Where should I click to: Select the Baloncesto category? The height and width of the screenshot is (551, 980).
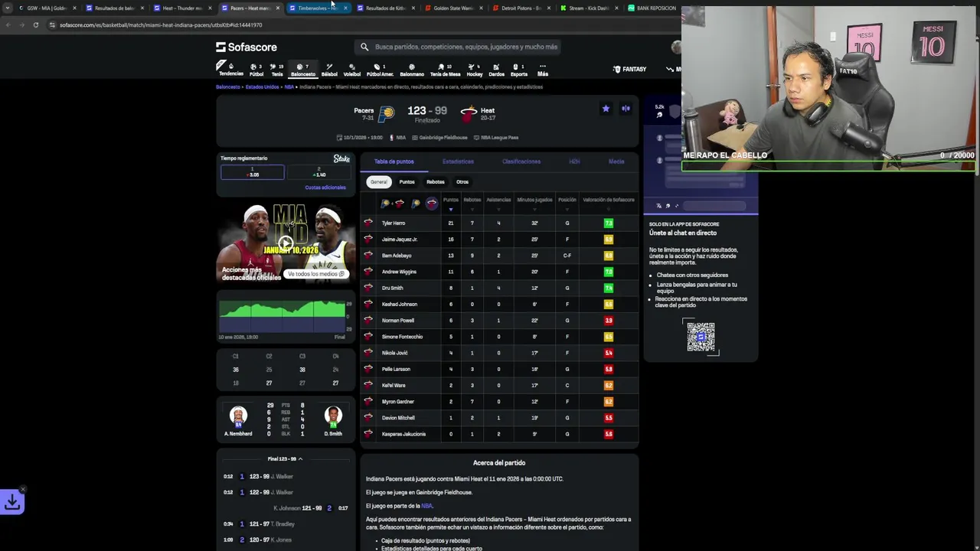pyautogui.click(x=303, y=70)
